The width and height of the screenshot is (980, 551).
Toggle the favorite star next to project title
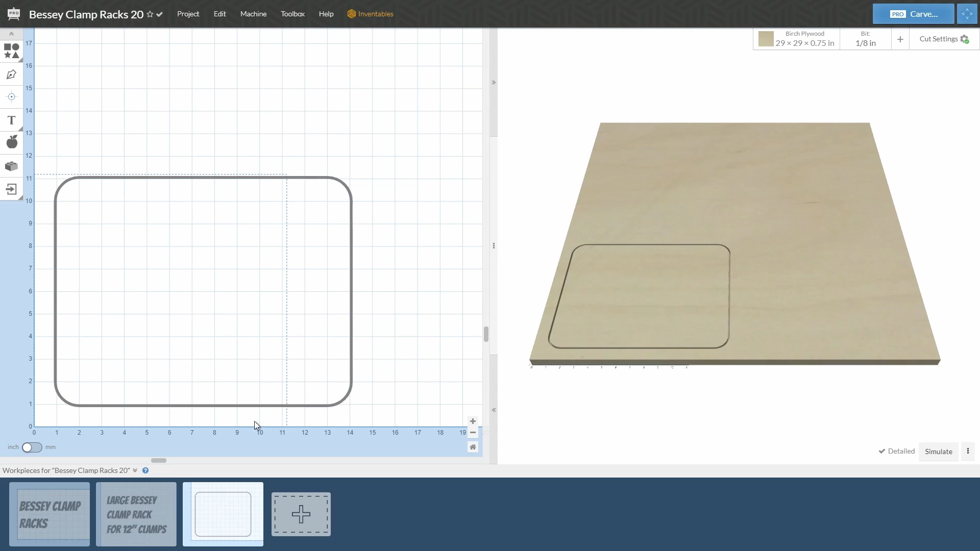point(150,14)
